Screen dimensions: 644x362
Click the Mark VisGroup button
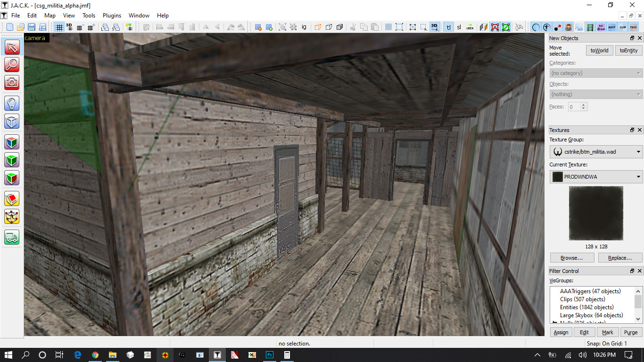608,332
